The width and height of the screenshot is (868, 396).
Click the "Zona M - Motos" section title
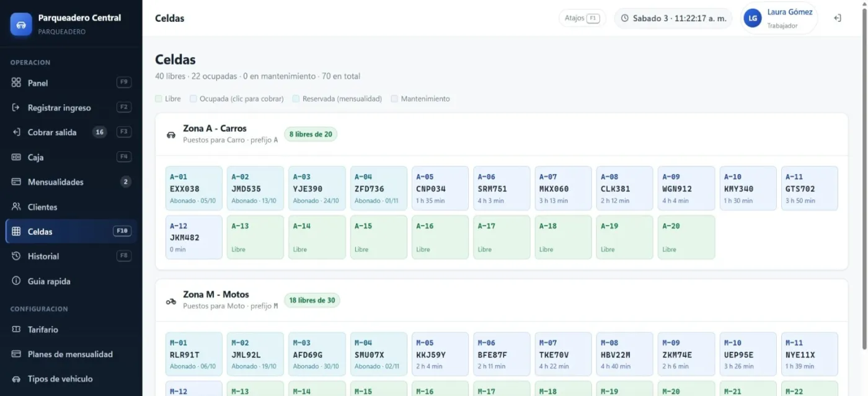[x=216, y=294]
